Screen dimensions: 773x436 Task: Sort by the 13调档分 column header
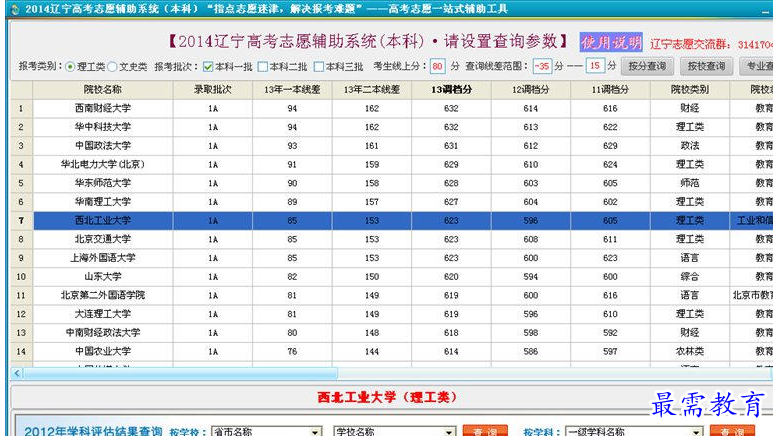451,90
